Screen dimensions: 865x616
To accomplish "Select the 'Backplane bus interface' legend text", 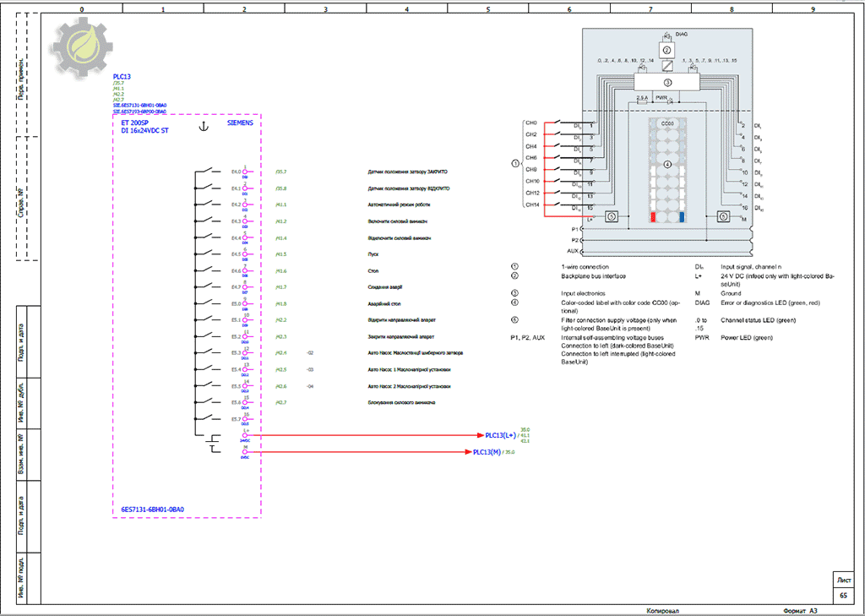I will pyautogui.click(x=593, y=275).
